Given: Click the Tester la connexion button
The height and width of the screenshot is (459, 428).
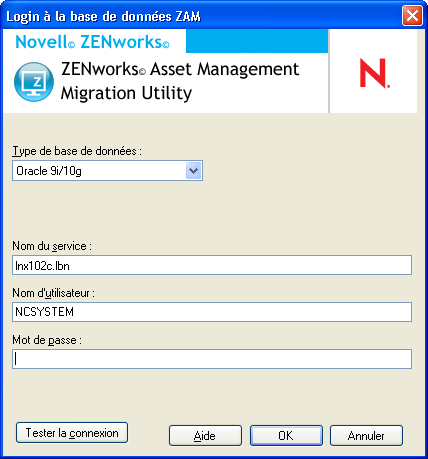Looking at the screenshot, I should [72, 433].
